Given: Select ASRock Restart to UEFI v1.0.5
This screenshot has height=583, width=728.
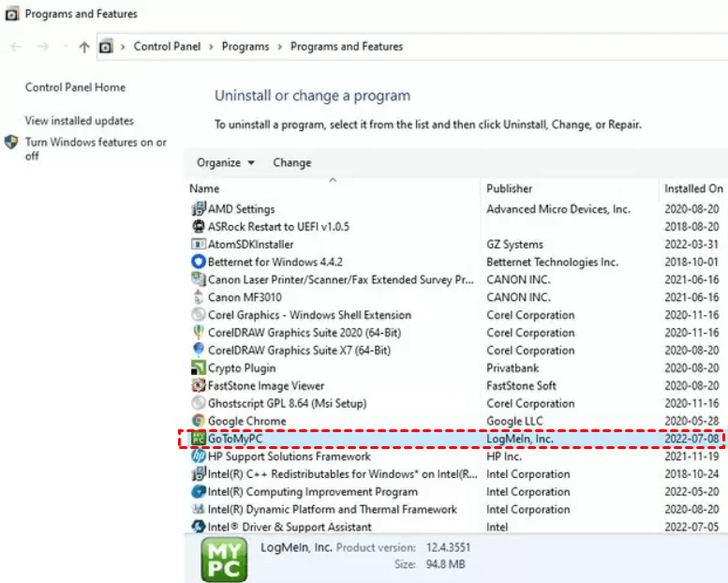Looking at the screenshot, I should pos(278,227).
